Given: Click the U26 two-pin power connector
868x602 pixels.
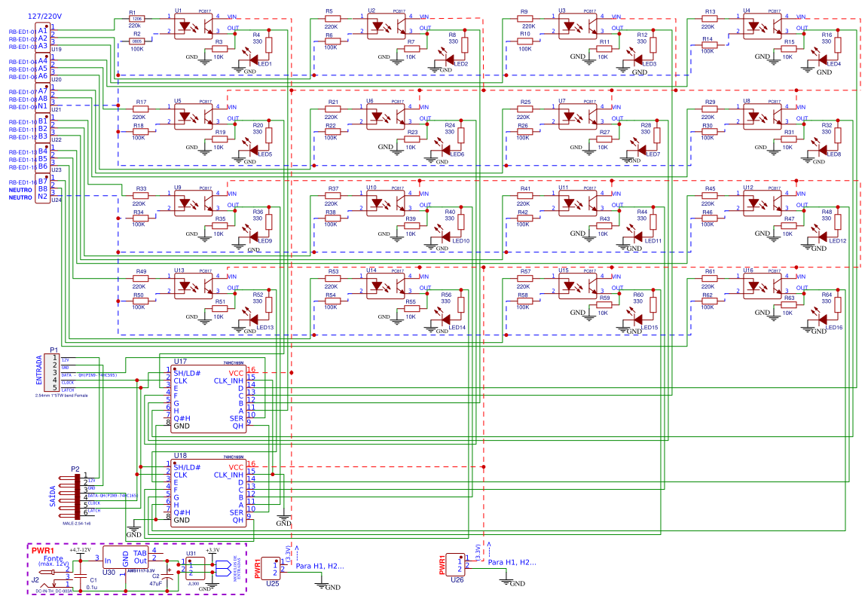Looking at the screenshot, I should click(x=456, y=565).
